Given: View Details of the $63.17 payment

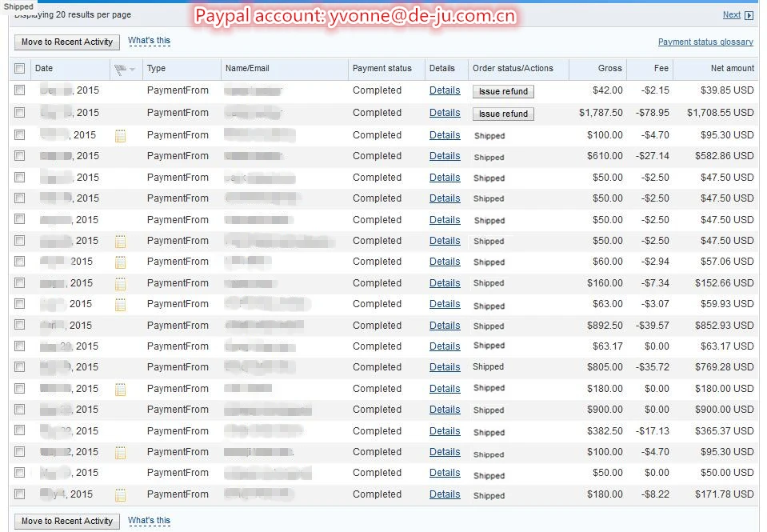Looking at the screenshot, I should [x=445, y=346].
